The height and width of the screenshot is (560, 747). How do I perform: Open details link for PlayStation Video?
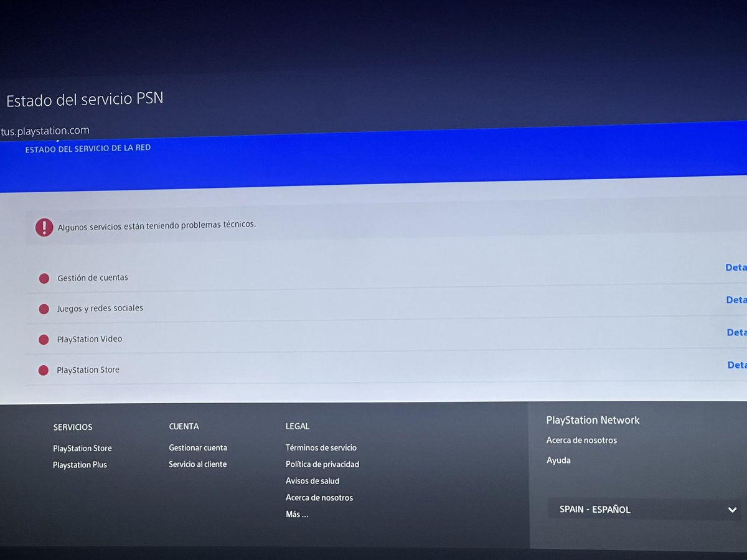(x=736, y=332)
